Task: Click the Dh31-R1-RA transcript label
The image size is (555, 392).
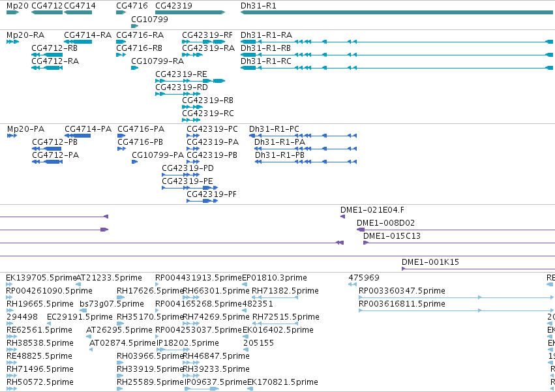Action: click(267, 35)
